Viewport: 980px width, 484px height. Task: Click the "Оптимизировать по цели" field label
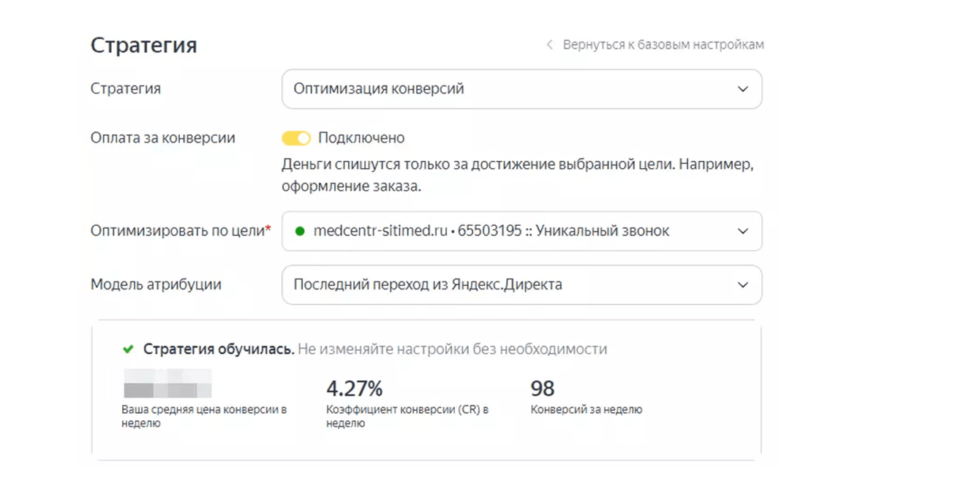(x=180, y=231)
